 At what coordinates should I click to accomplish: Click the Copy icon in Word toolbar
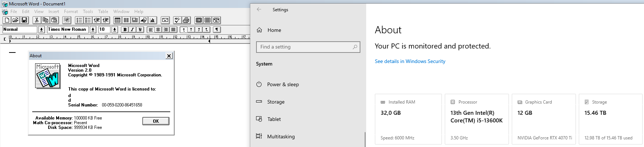click(45, 20)
